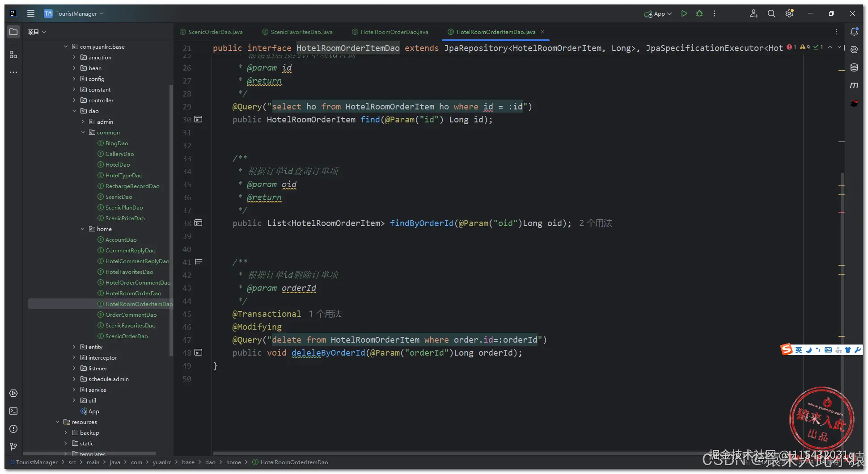
Task: Click the red error indicator count
Action: coord(792,47)
